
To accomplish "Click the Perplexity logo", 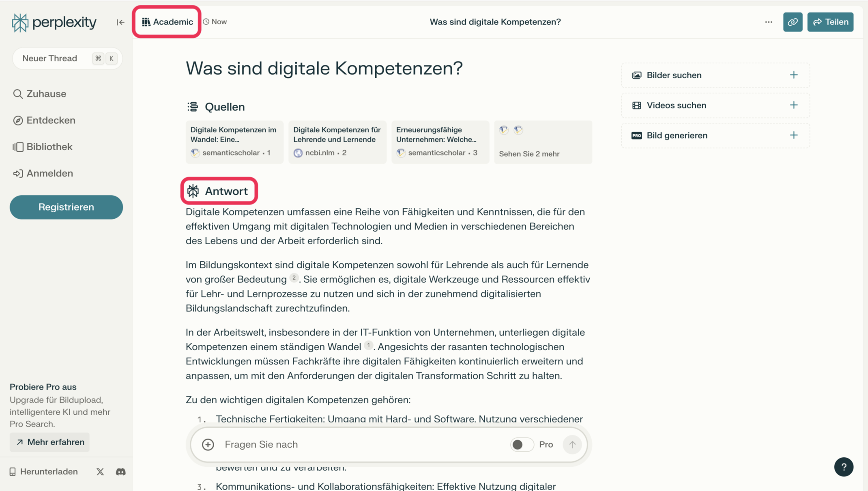I will click(54, 22).
